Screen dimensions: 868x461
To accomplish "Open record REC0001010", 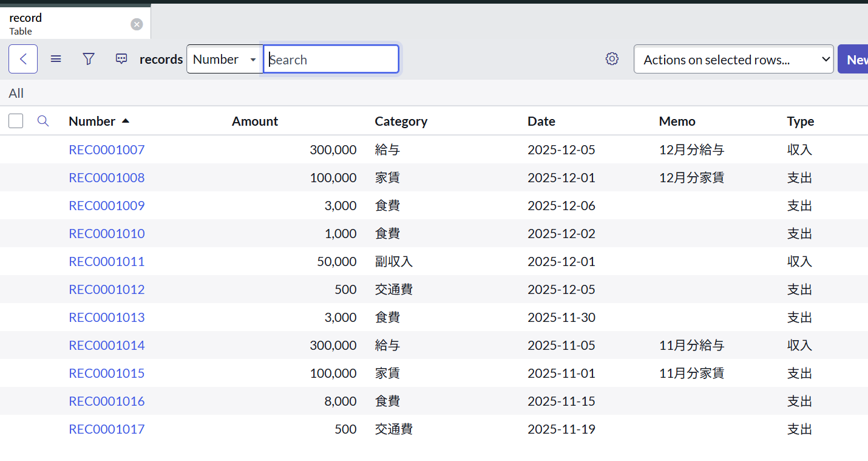I will click(107, 233).
